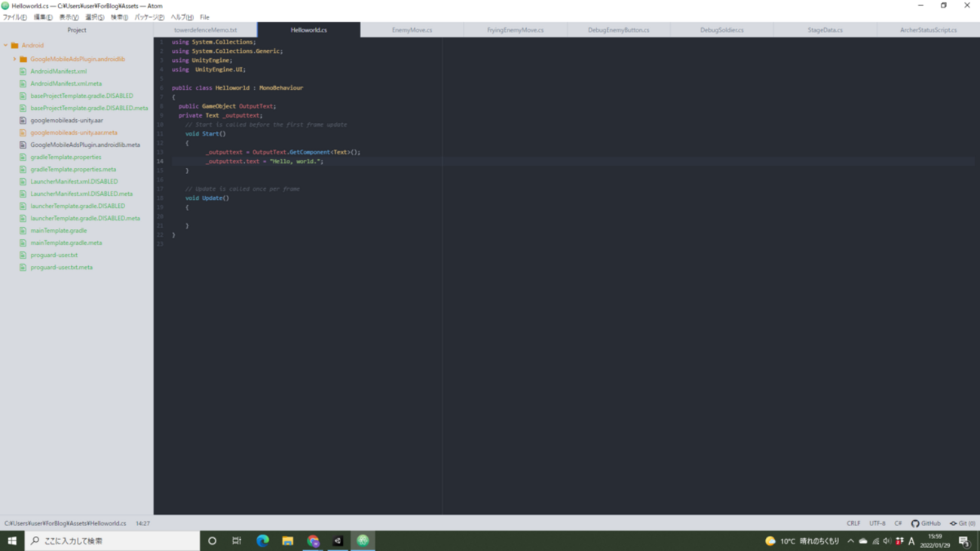Switch to the EnemyMove.cs tab
Image resolution: width=980 pixels, height=551 pixels.
coord(412,30)
